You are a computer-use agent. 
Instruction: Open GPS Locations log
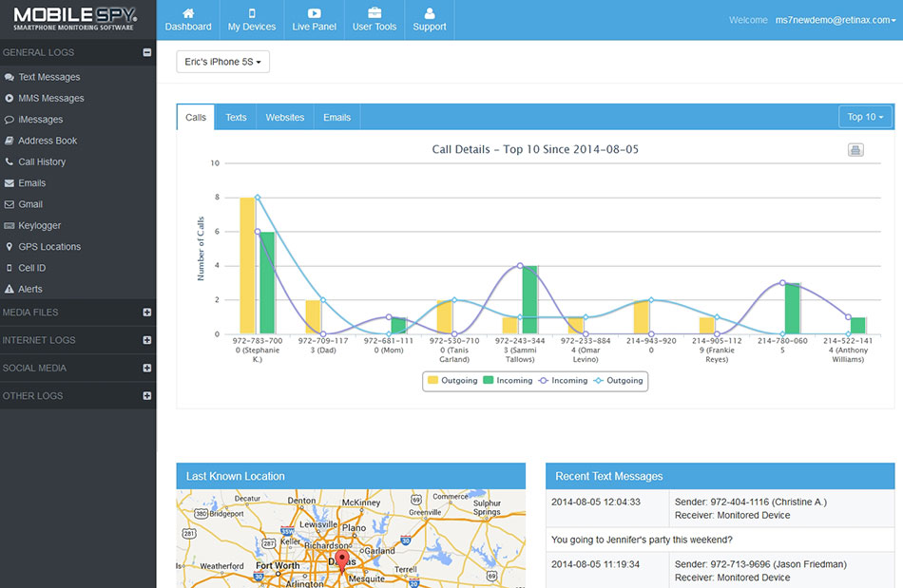[49, 247]
